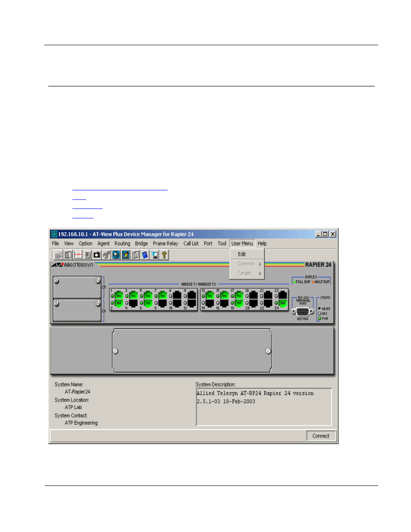Viewport: 411px width, 532px height.
Task: Click inside the System Description text box
Action: click(264, 407)
